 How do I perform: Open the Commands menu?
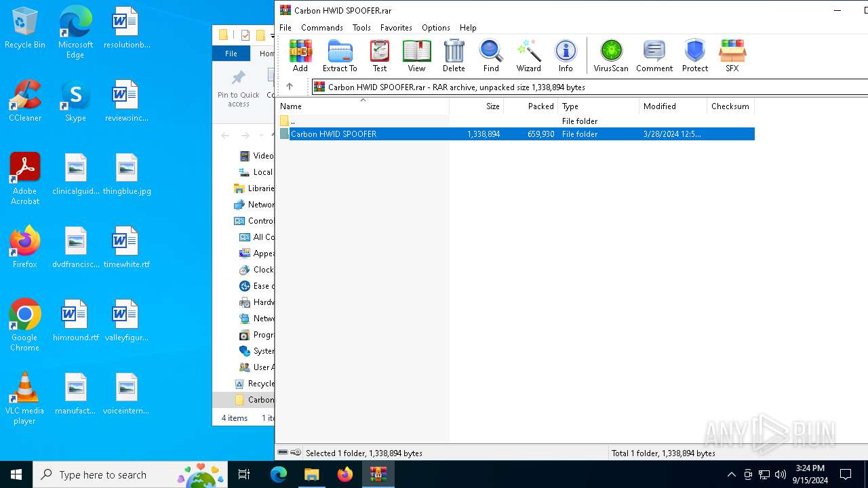tap(322, 28)
